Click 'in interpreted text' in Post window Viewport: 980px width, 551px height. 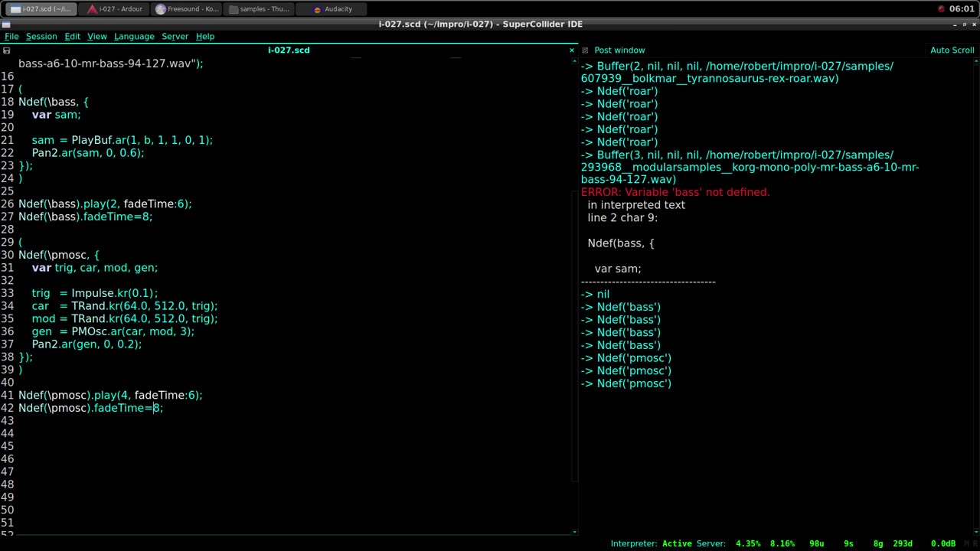pyautogui.click(x=636, y=205)
